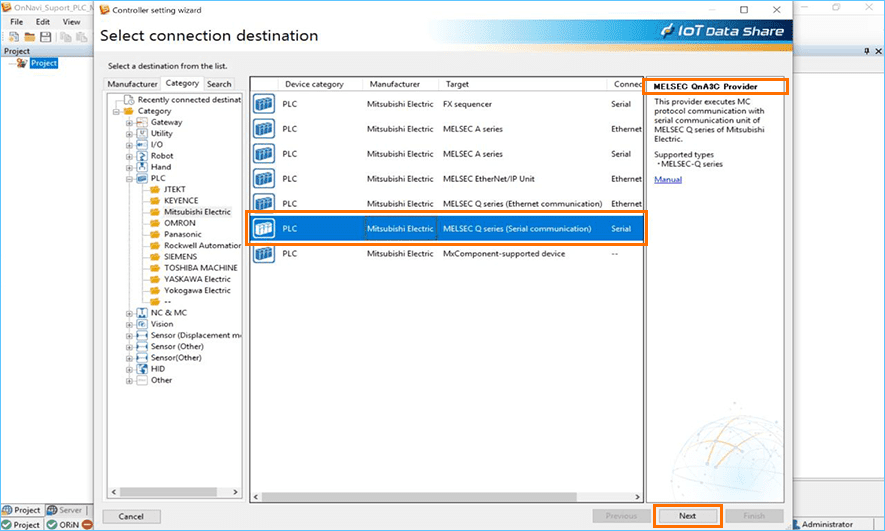Select the SIEMENS folder

180,257
